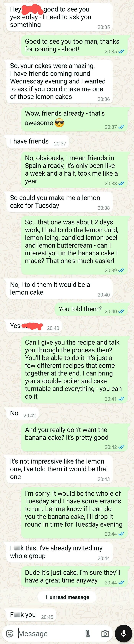Screen dimensions: 134x644
Task: Select the 'lemon cake for Tuesday' message
Action: coord(60,202)
